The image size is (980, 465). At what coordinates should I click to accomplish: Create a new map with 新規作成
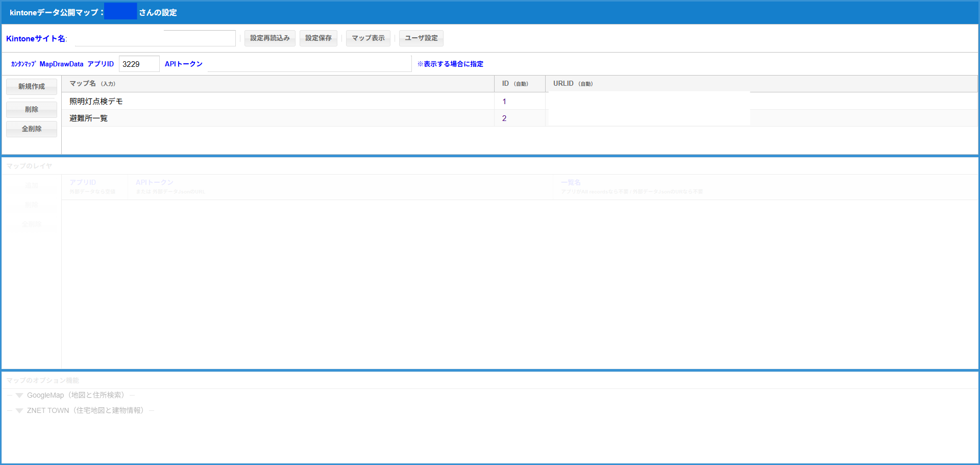(32, 87)
